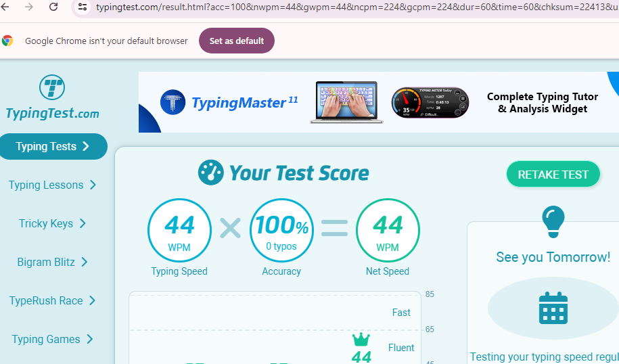Click the TypingTest.com logo icon
Image resolution: width=619 pixels, height=364 pixels.
(52, 87)
